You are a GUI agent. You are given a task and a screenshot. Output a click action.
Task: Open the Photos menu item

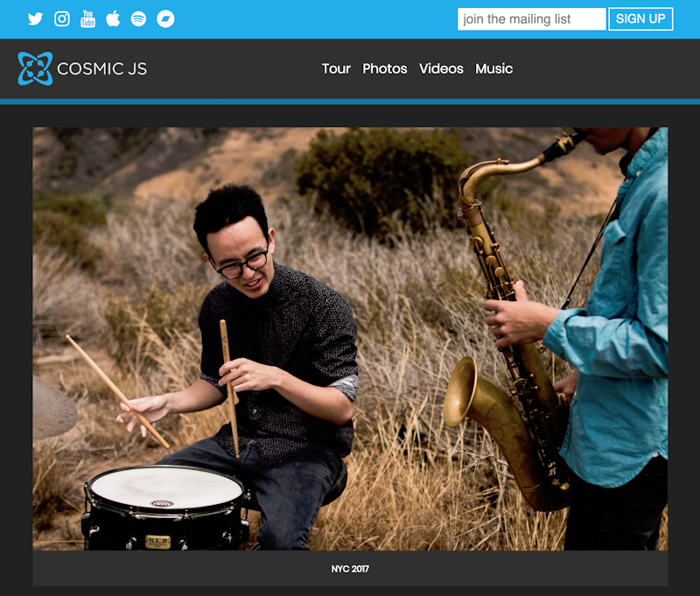point(385,69)
